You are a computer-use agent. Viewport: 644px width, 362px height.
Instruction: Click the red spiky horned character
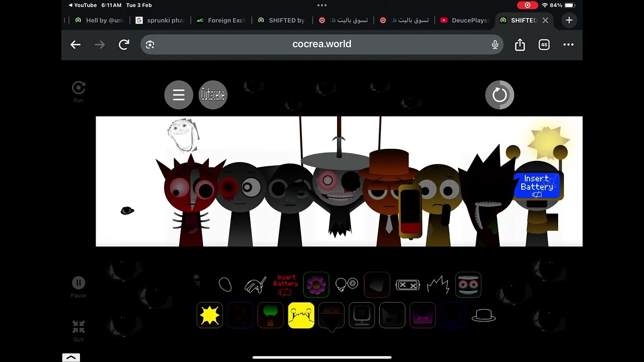pos(190,201)
